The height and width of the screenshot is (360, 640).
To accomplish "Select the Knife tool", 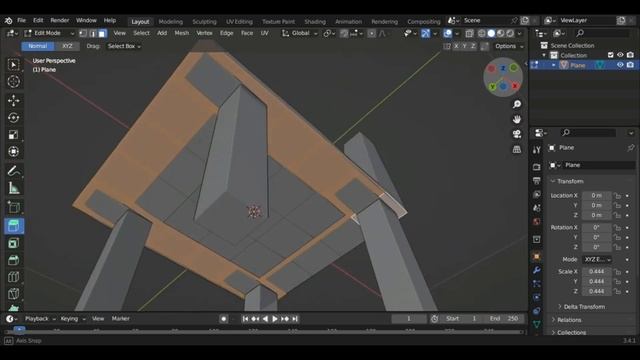I will (x=13, y=293).
